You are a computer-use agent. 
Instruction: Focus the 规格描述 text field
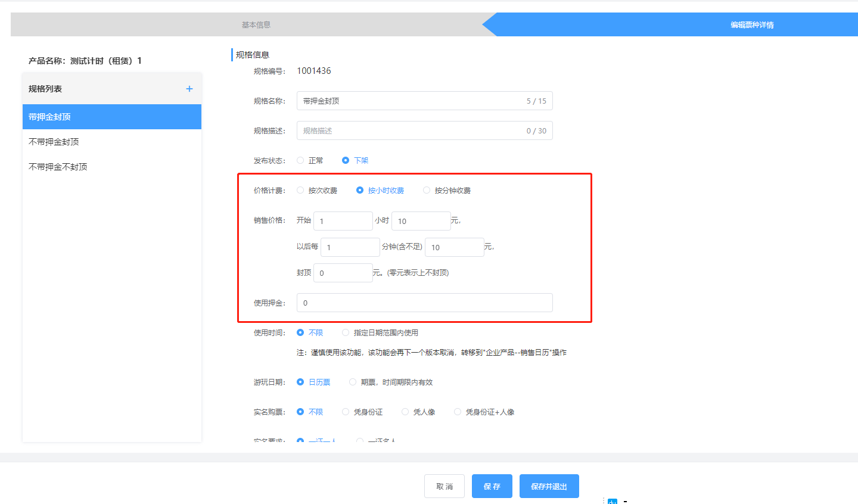pos(411,131)
